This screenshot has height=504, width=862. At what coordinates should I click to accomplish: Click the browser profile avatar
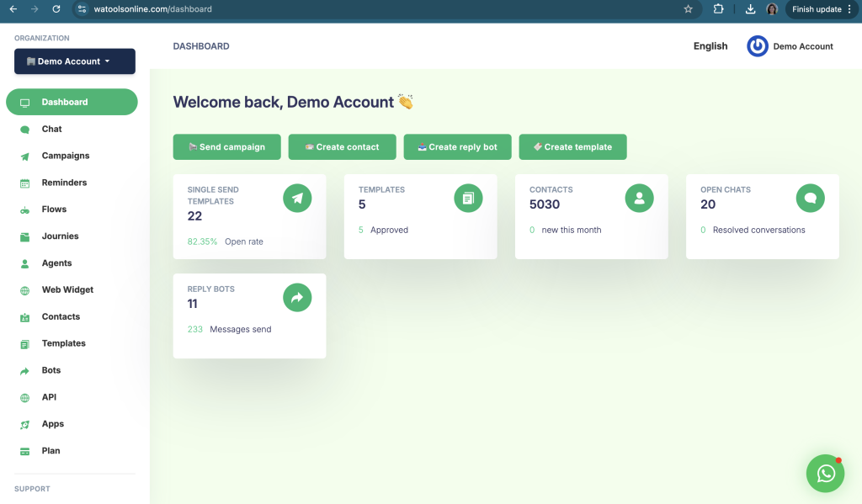pos(772,8)
